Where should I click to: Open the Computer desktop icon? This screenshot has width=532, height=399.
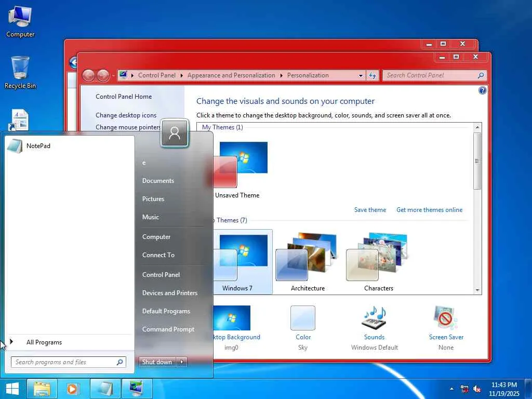click(20, 21)
